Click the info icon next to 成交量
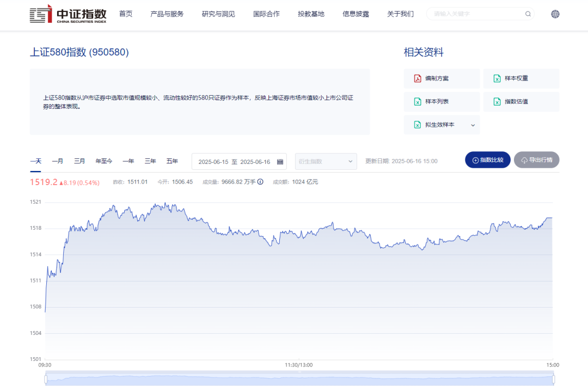The image size is (588, 392). [260, 182]
